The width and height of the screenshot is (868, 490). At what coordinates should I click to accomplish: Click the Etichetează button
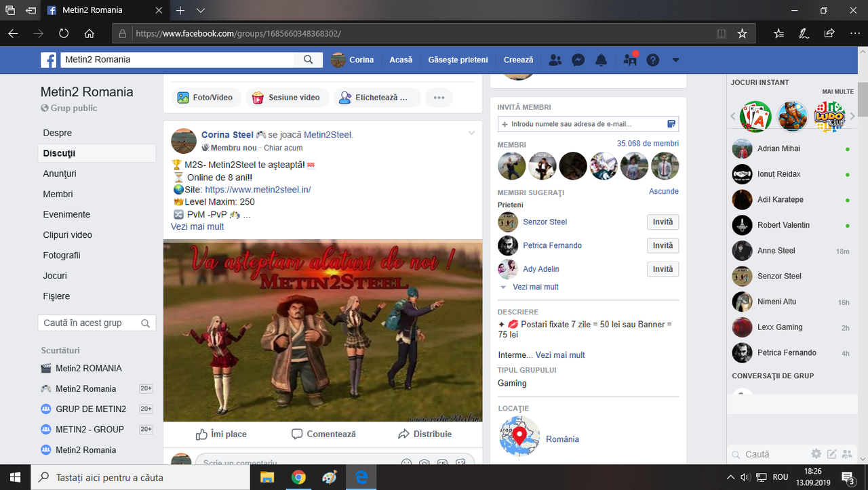[x=377, y=98]
